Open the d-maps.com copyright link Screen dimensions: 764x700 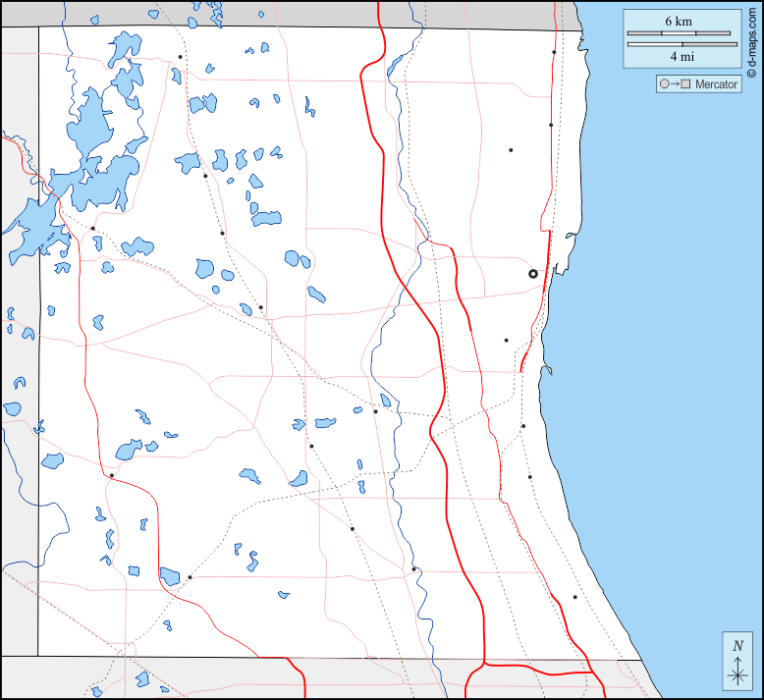(x=751, y=44)
